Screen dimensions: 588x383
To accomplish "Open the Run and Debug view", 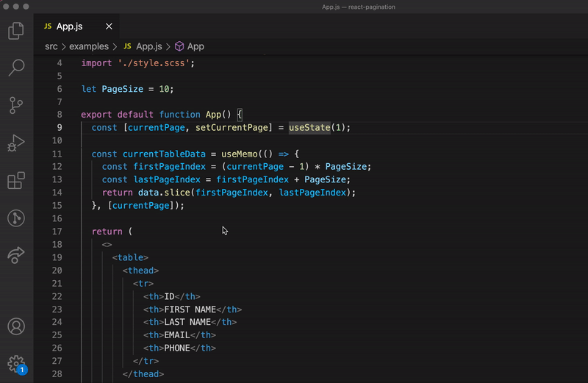I will tap(16, 143).
